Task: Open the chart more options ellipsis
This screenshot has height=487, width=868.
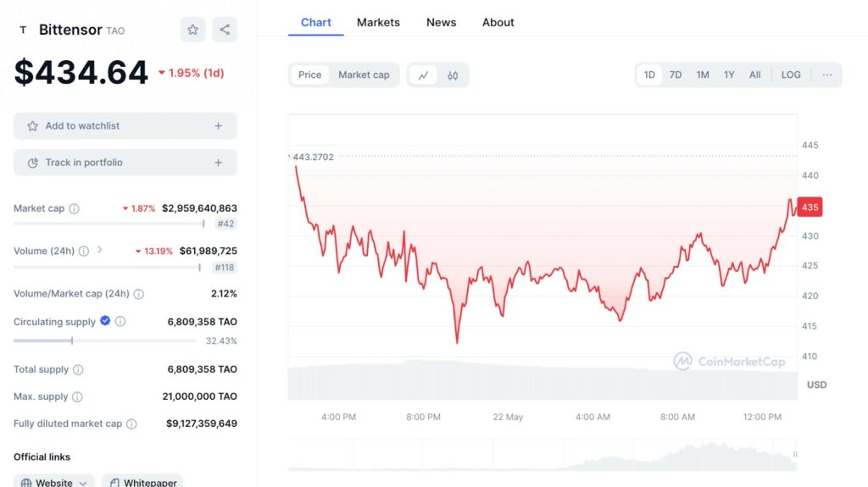Action: point(826,75)
